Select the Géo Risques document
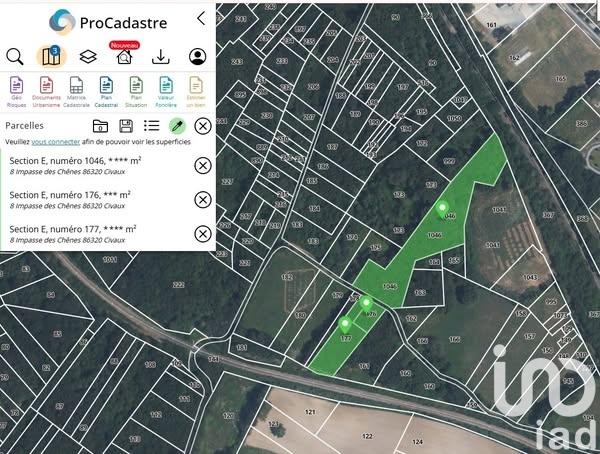Image resolution: width=600 pixels, height=454 pixels. 17,91
